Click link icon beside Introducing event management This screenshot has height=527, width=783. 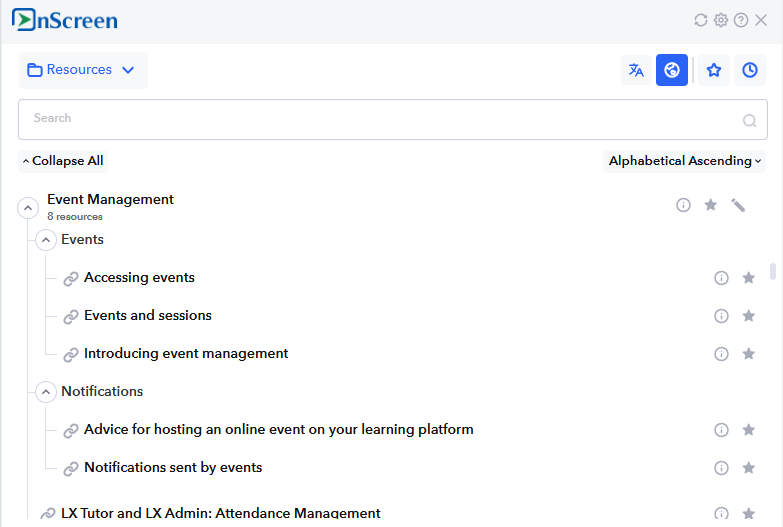tap(71, 355)
